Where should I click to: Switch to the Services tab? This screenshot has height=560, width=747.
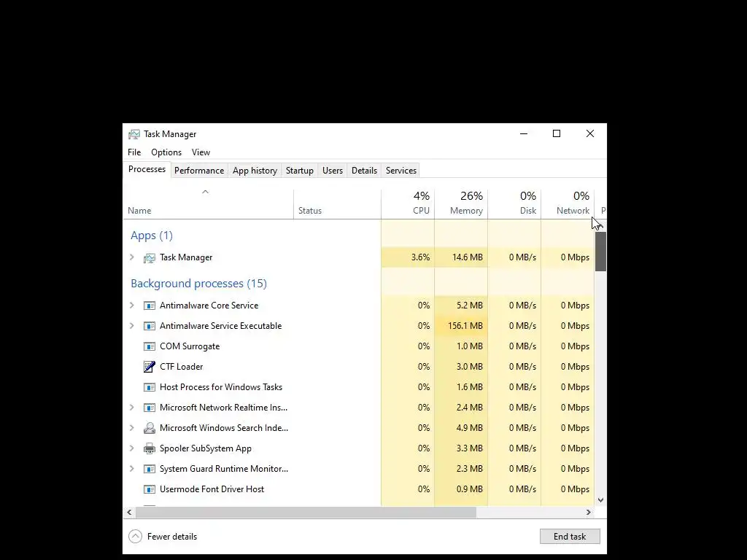click(401, 171)
